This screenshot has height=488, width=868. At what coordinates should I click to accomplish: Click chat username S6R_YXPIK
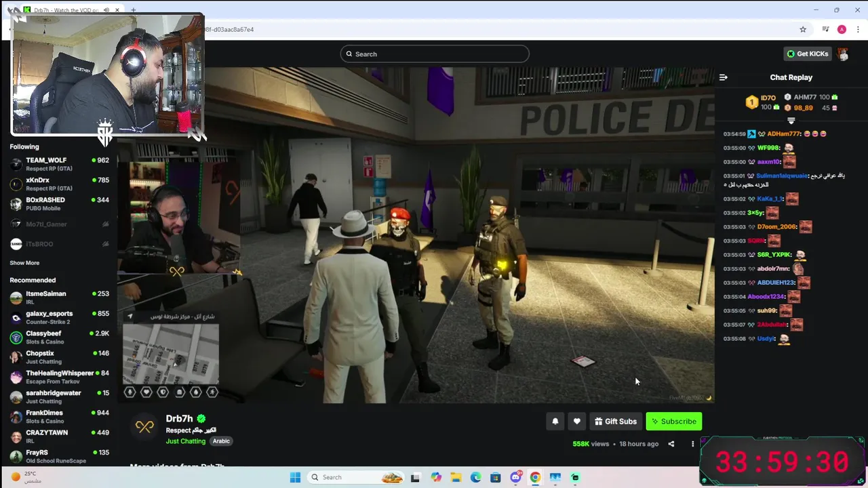pyautogui.click(x=774, y=255)
